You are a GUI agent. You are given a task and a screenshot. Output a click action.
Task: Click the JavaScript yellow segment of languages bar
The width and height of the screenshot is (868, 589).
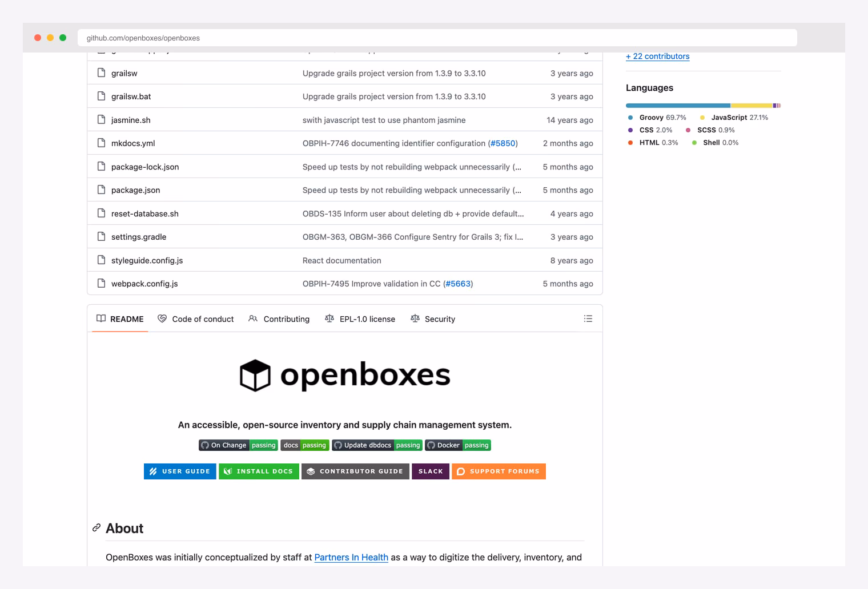752,106
